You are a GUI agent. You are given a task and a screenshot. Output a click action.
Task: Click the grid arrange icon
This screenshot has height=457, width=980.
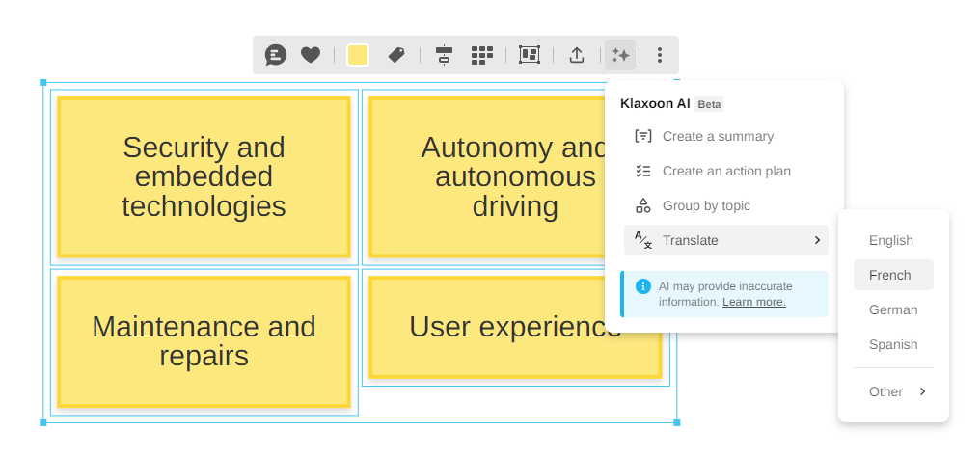coord(482,55)
